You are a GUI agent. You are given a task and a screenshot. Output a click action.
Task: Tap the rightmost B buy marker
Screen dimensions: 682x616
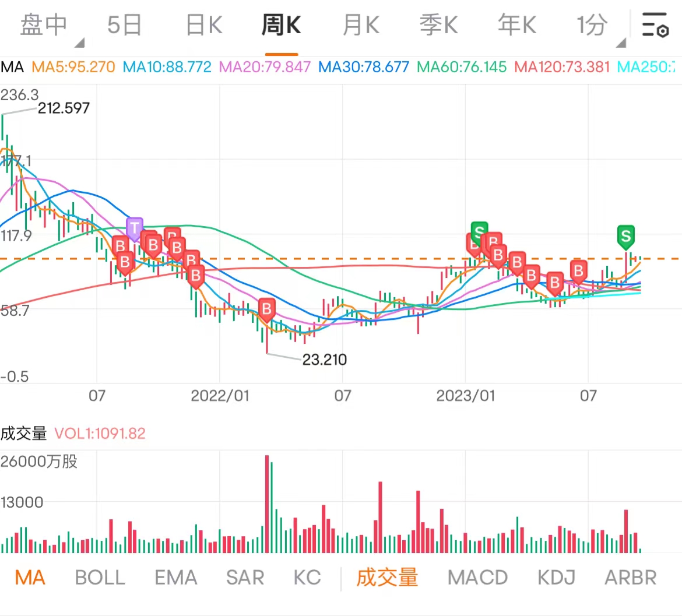(x=578, y=272)
